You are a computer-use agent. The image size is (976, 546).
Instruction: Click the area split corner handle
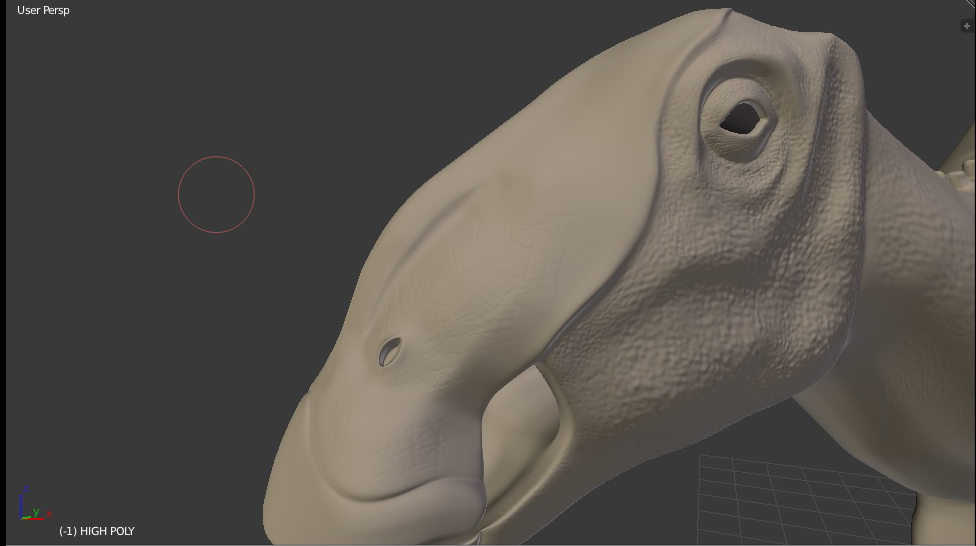click(x=971, y=4)
